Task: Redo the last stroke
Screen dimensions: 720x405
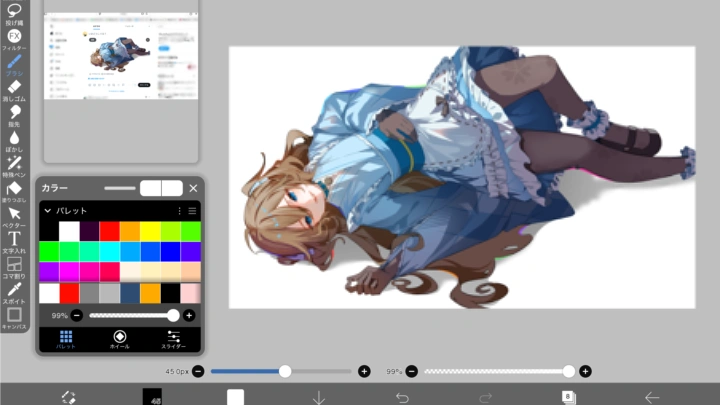Action: coord(485,398)
